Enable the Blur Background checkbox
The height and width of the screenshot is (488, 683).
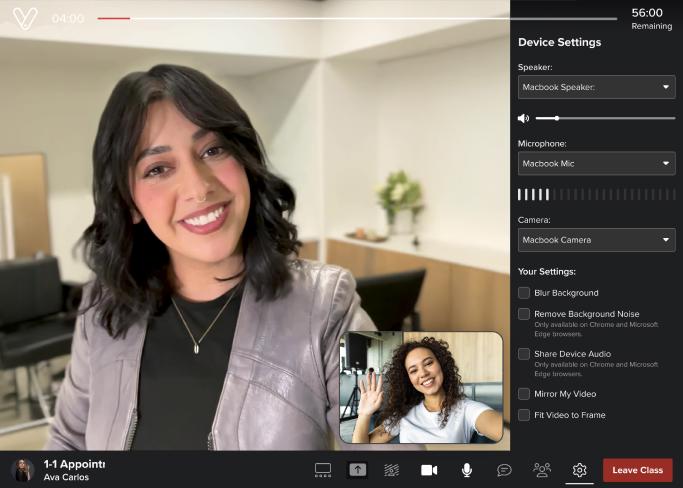[524, 293]
